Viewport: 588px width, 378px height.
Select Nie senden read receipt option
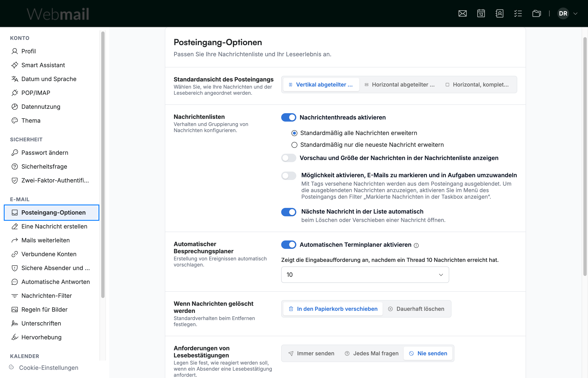(428, 353)
